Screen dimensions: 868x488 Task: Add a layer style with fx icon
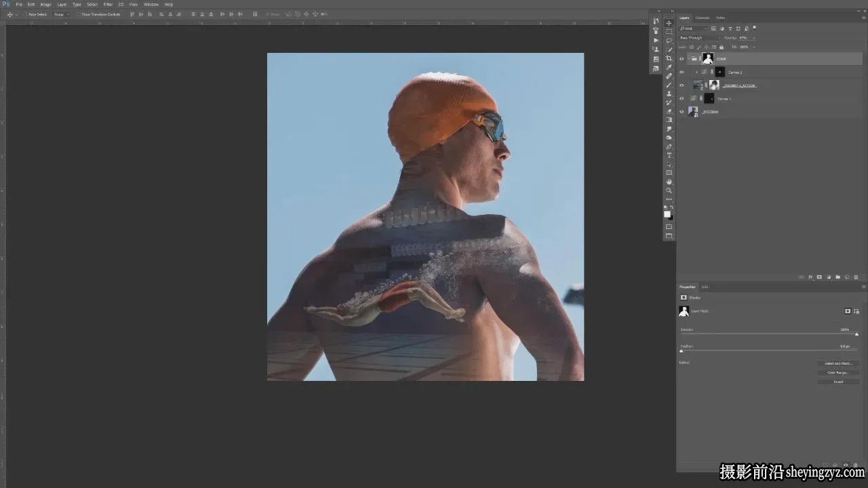[x=810, y=277]
